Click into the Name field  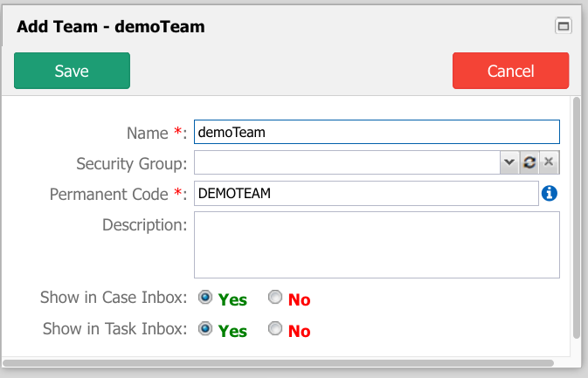tap(377, 132)
